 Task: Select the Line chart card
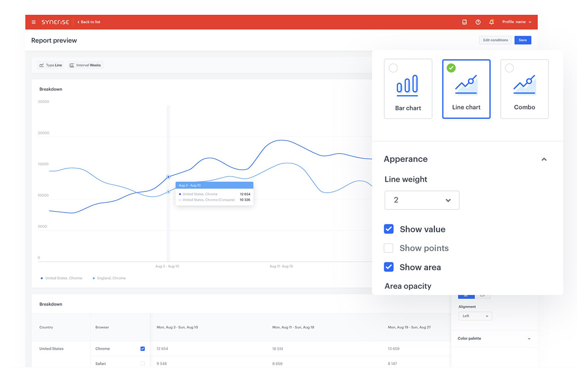[x=466, y=89]
